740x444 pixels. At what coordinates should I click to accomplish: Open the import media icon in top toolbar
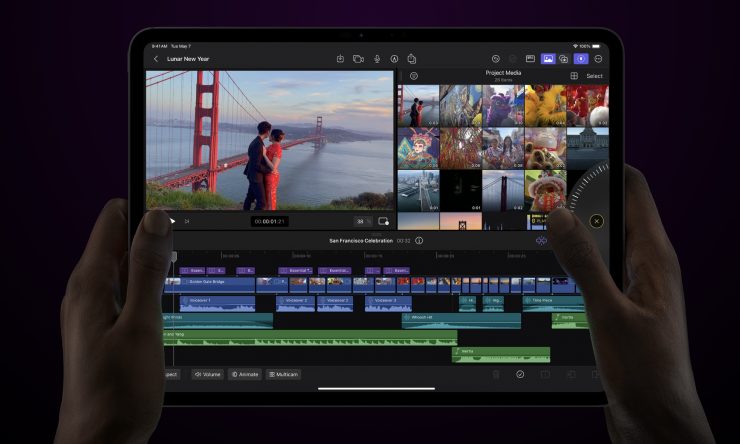pos(340,59)
